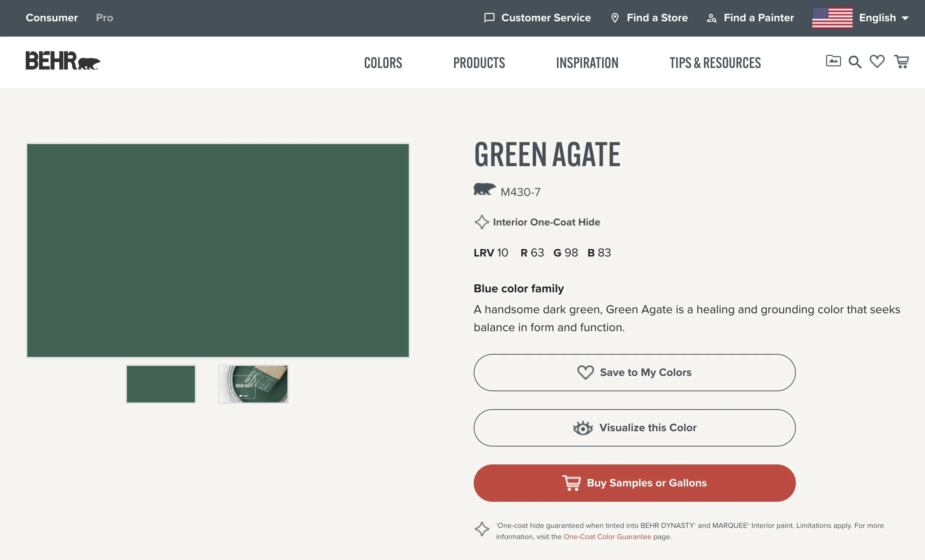This screenshot has width=925, height=560.
Task: Open the INSPIRATION menu
Action: 587,63
